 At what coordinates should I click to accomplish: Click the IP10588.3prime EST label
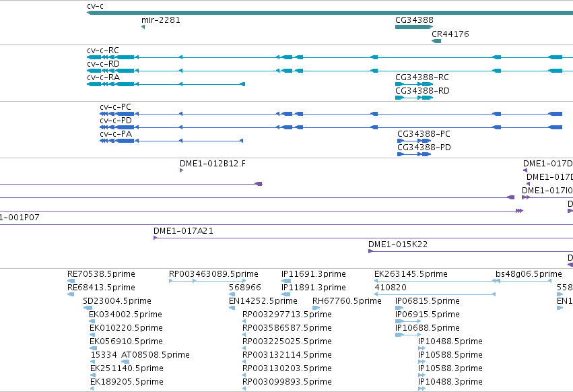[x=450, y=368]
